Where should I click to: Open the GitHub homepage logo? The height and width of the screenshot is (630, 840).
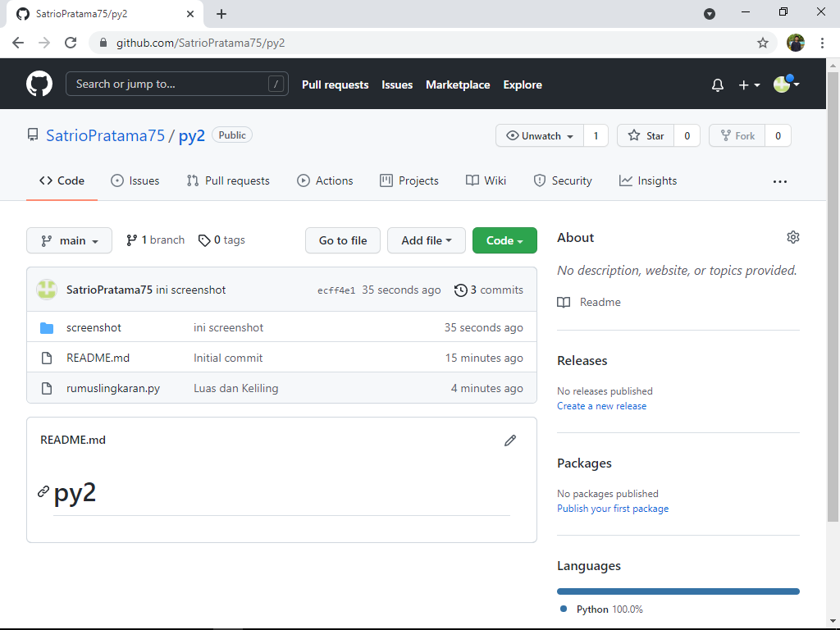point(39,84)
